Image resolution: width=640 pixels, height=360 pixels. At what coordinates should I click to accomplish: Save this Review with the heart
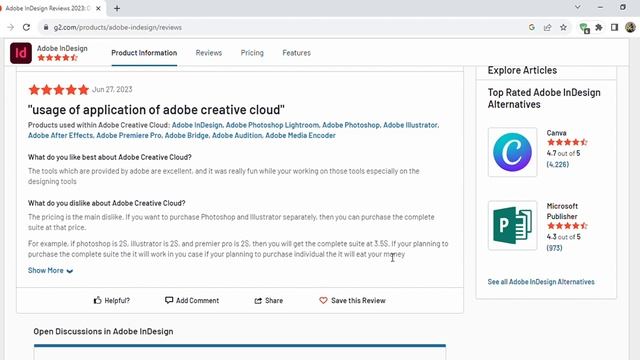352,300
